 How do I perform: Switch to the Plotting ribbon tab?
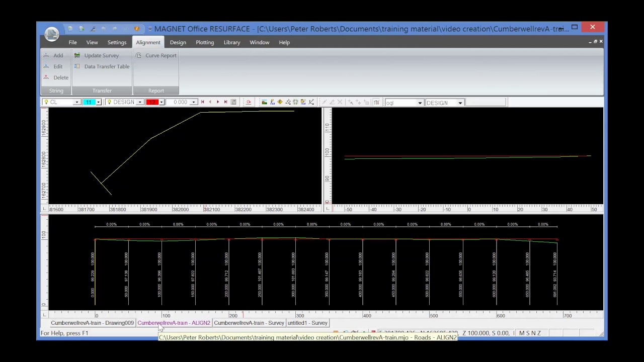(205, 42)
